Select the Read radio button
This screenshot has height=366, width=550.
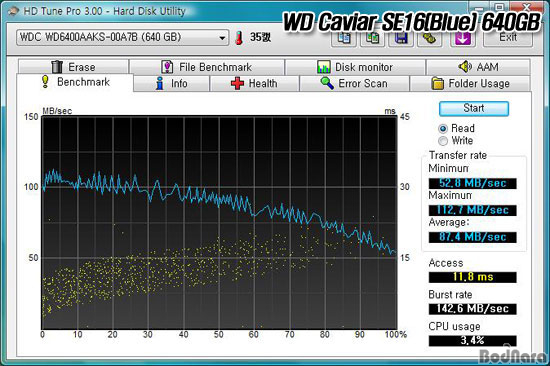point(443,129)
